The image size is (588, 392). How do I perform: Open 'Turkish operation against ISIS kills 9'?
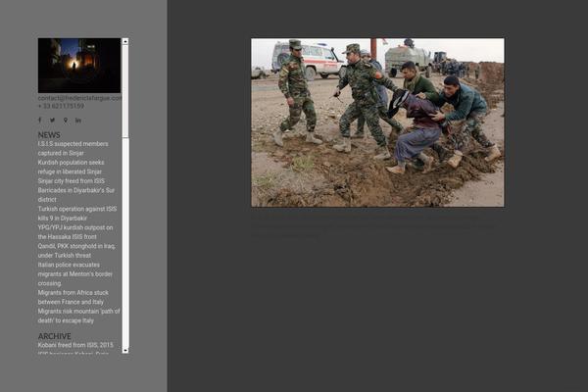pyautogui.click(x=77, y=214)
